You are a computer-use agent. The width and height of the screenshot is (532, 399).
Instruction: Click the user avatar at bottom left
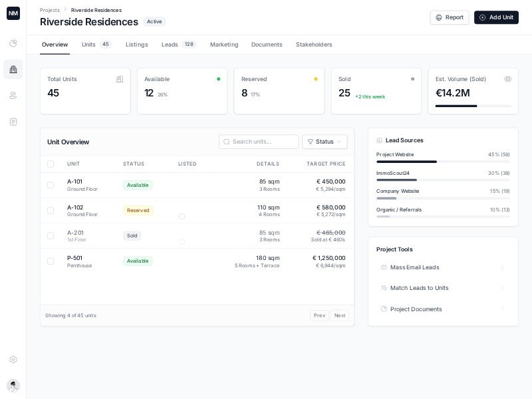click(x=13, y=386)
